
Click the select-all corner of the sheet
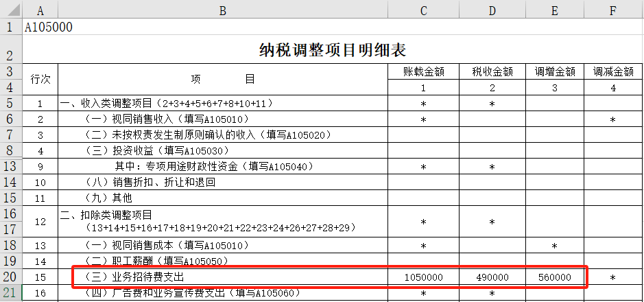click(x=11, y=10)
